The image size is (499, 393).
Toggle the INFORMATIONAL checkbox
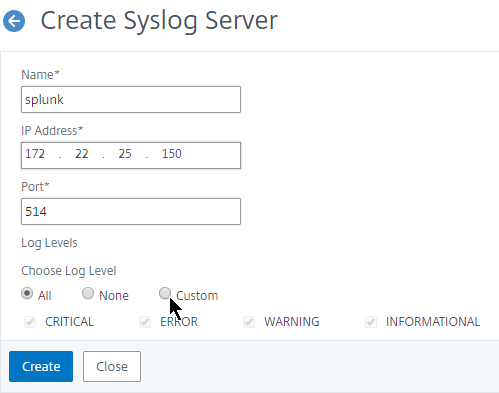point(371,322)
